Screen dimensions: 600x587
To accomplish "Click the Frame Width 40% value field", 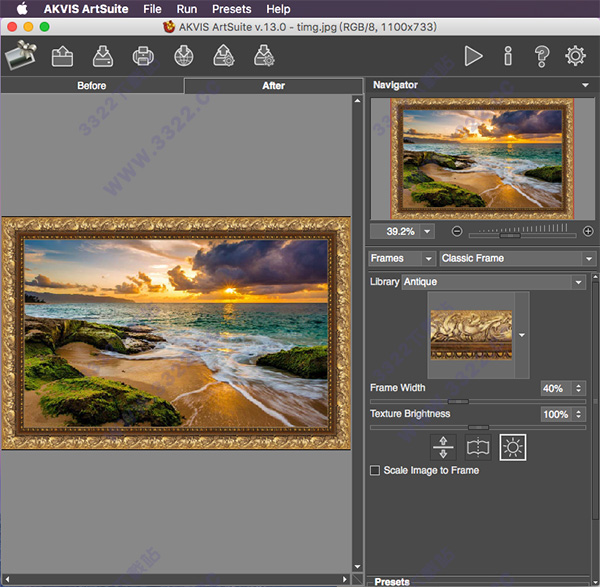I will (555, 388).
